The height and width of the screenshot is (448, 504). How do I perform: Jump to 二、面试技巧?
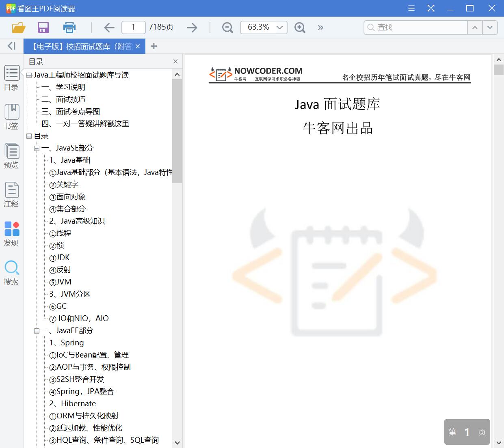pos(63,99)
